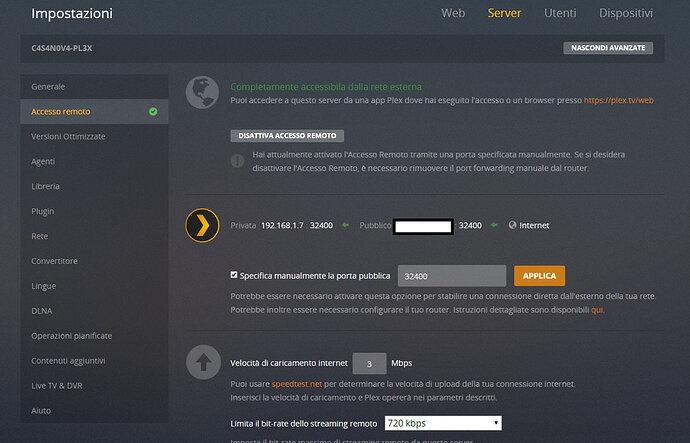Open the https://plex.tv/web link

tap(619, 100)
